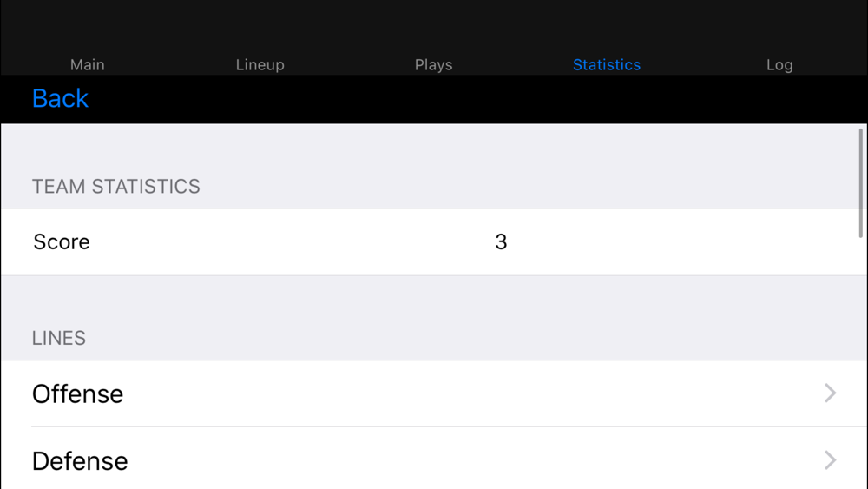Expand the Defense line chevron
Screen dimensions: 868x489
point(830,460)
